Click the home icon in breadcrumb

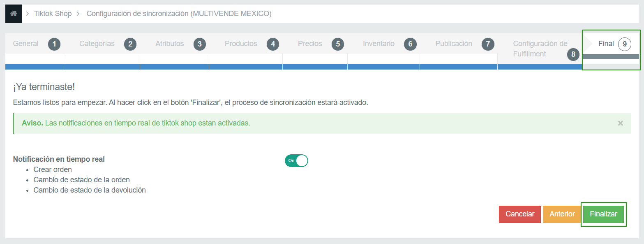coord(14,14)
